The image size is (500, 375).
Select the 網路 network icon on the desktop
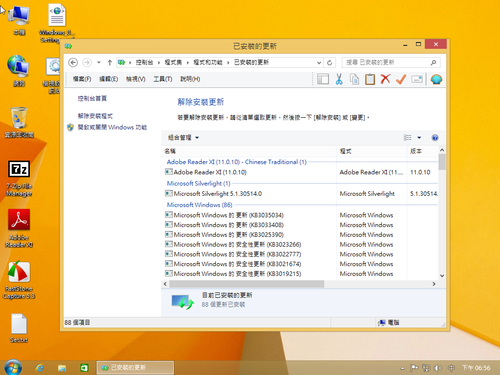pos(19,71)
